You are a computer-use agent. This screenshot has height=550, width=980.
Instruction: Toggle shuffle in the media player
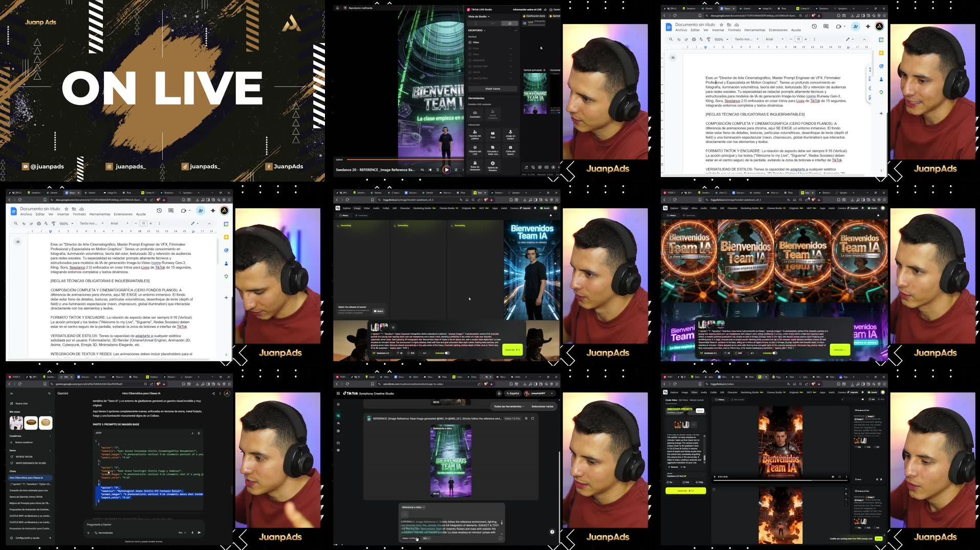point(422,170)
